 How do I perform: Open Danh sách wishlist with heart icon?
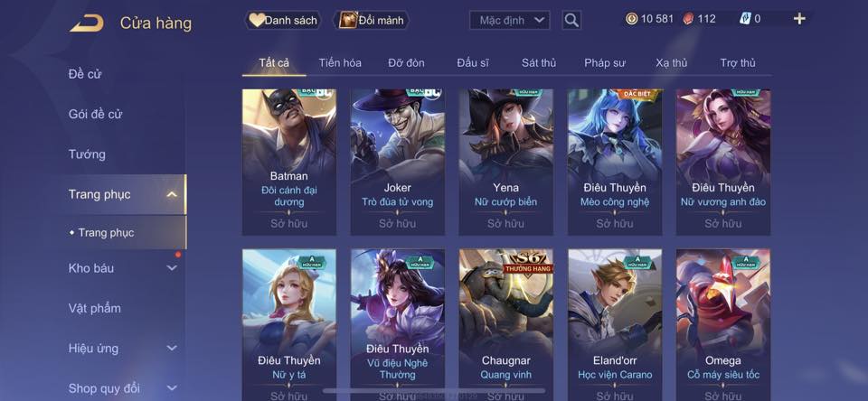pyautogui.click(x=283, y=21)
